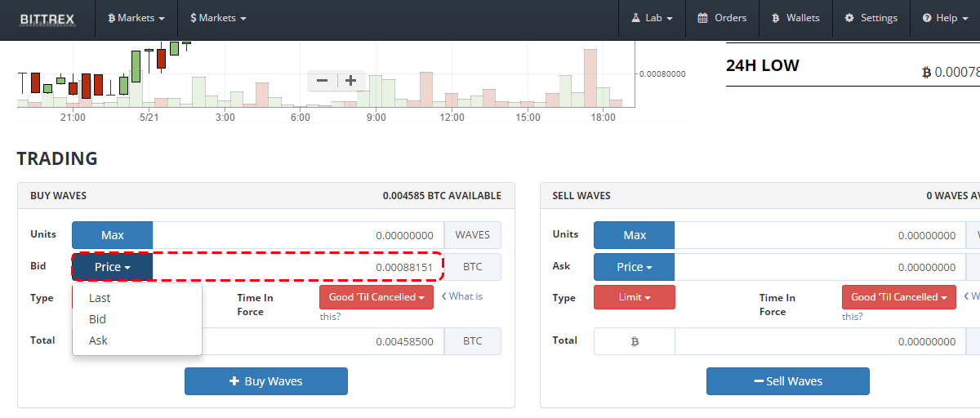This screenshot has width=980, height=418.
Task: Click the Buy Bid price input field
Action: pos(298,267)
